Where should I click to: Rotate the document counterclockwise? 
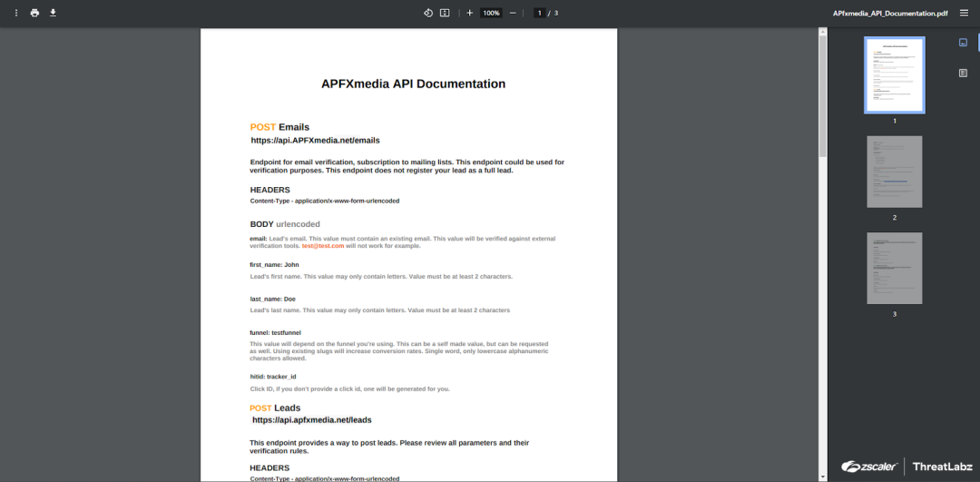(x=428, y=13)
